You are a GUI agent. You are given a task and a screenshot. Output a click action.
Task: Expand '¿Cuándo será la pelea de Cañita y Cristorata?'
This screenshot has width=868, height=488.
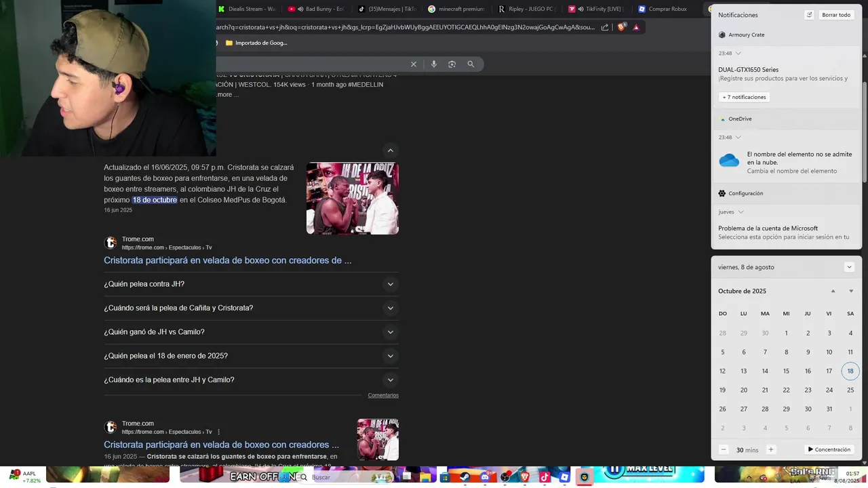(251, 308)
